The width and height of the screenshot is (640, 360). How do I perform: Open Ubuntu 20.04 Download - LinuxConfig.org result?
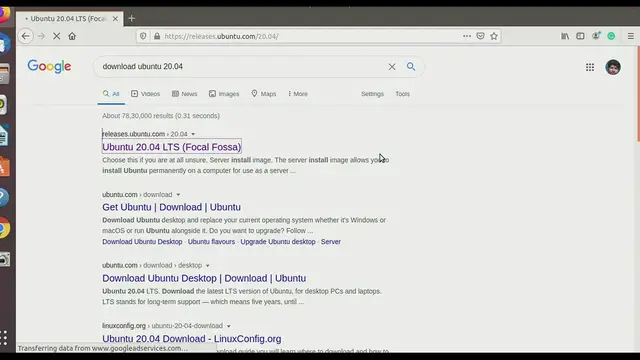pyautogui.click(x=191, y=339)
